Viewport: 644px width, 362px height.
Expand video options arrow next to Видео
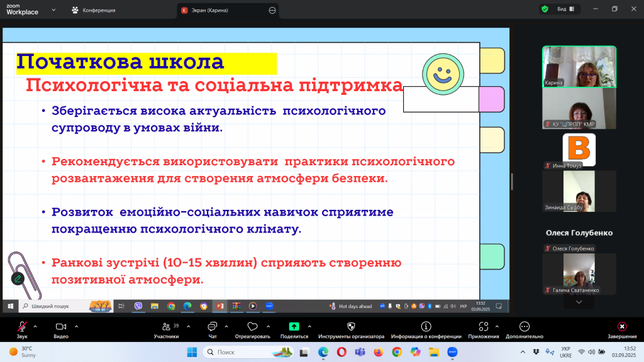(x=76, y=326)
